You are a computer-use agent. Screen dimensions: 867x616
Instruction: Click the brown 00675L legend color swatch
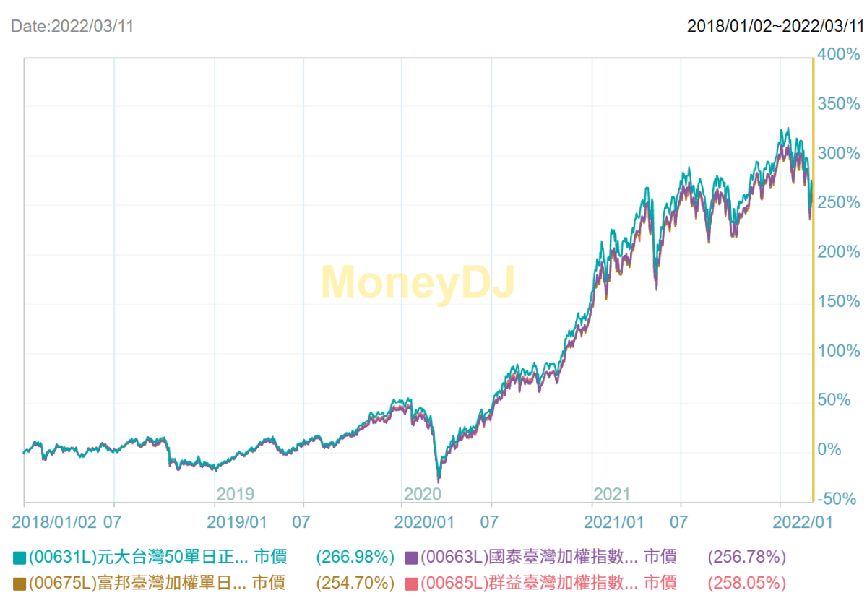(20, 584)
